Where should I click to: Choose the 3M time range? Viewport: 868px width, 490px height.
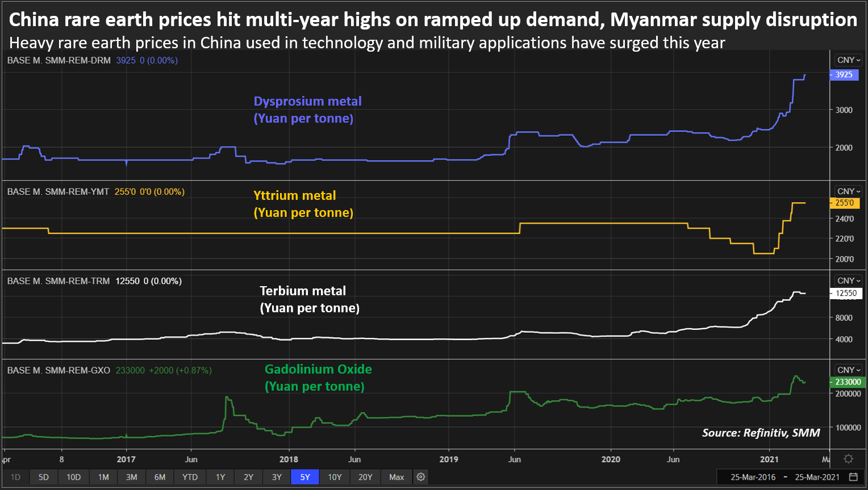[x=132, y=477]
